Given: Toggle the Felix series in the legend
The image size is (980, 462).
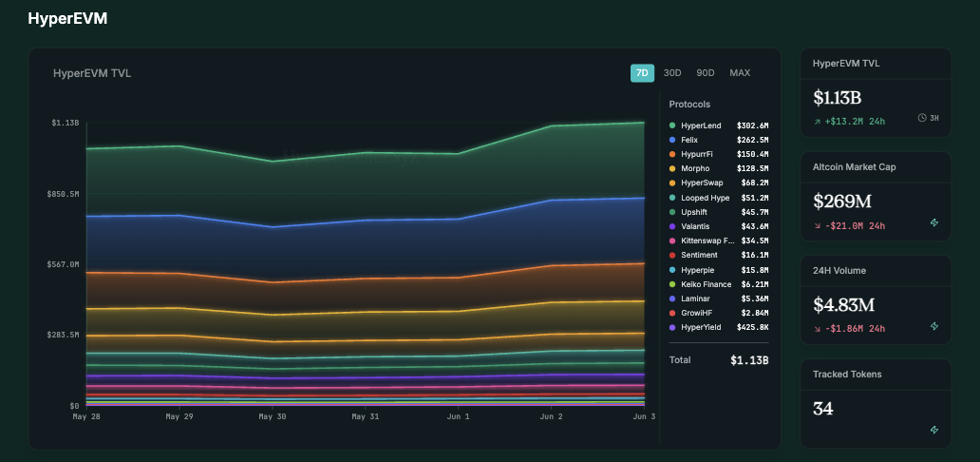Looking at the screenshot, I should [690, 140].
